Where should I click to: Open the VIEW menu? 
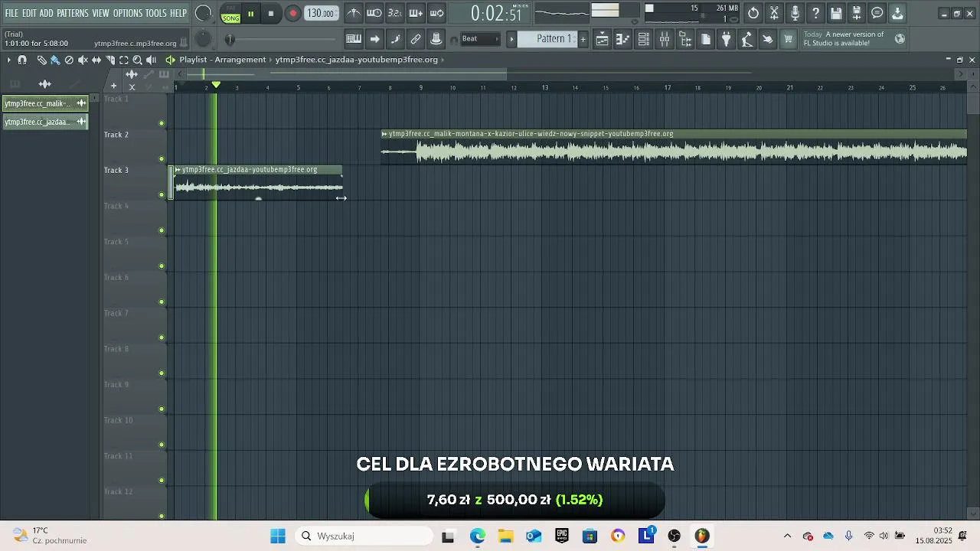[101, 13]
